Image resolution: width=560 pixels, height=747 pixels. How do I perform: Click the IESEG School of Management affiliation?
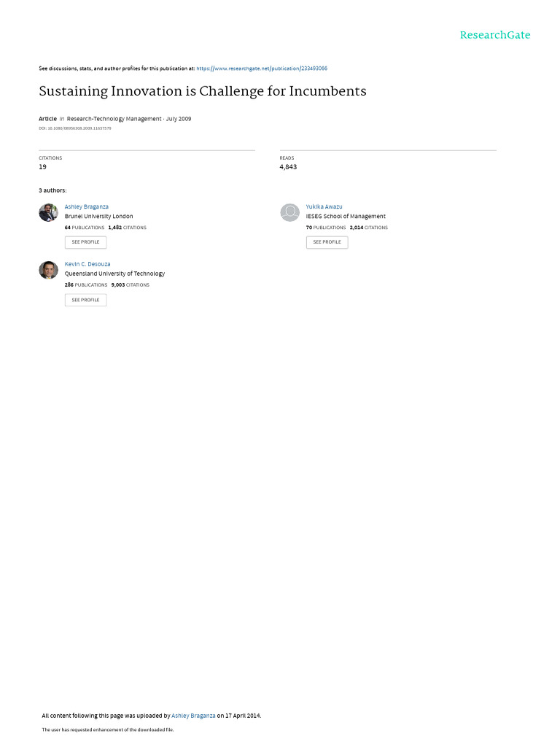[x=346, y=216]
